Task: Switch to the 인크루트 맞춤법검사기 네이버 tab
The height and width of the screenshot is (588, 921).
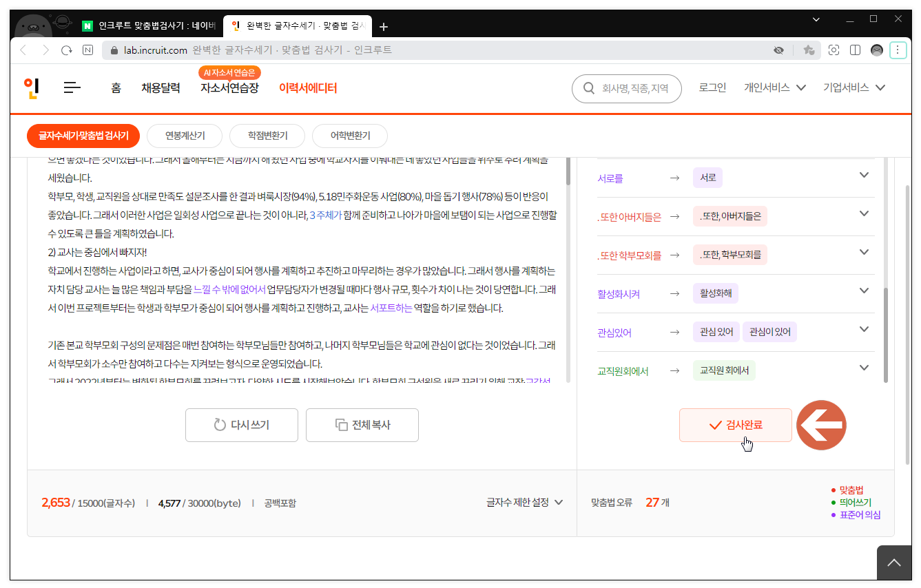Action: [149, 26]
